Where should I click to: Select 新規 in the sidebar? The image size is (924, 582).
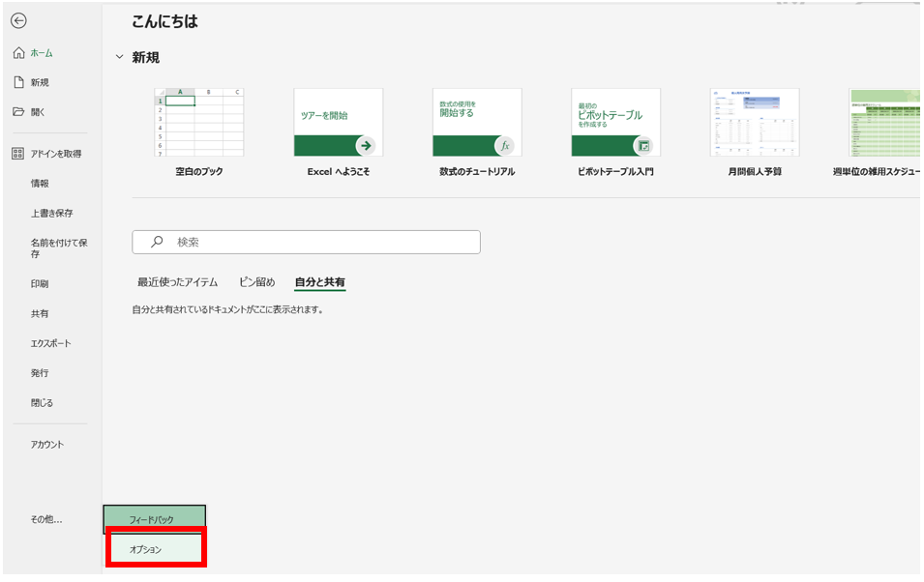[x=40, y=82]
